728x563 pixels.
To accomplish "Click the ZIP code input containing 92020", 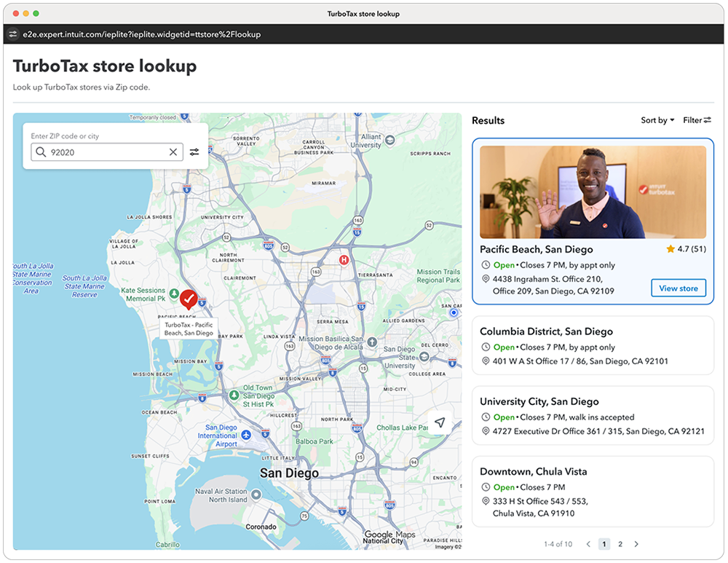I will 107,152.
